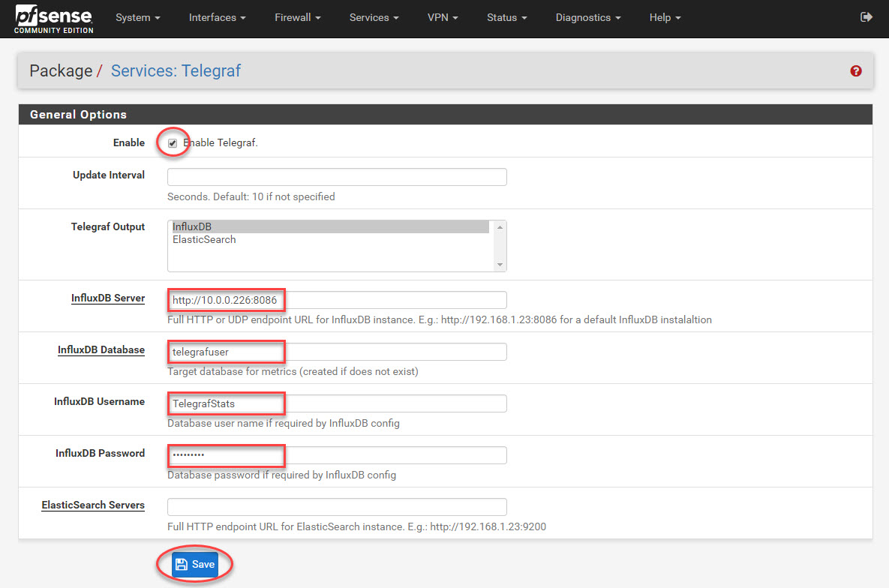Open the Interfaces menu

pyautogui.click(x=217, y=17)
